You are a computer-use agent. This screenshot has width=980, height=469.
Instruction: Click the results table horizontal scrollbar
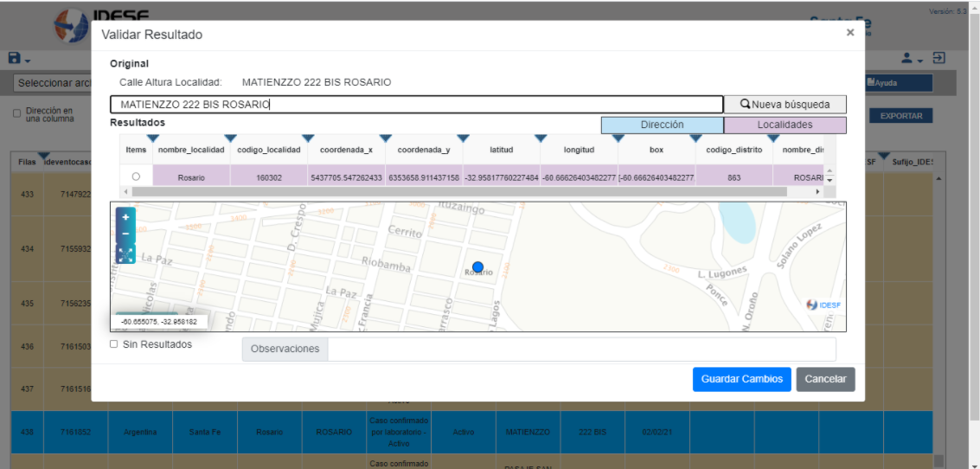click(x=459, y=192)
